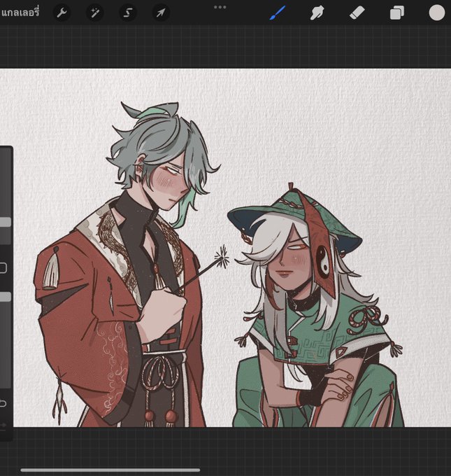This screenshot has height=476, width=451.
Task: Adjust the brush size slider handle
Action: 5,222
